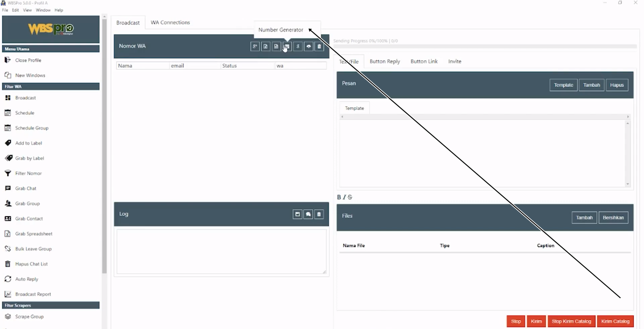Open the Invite tab
Image resolution: width=644 pixels, height=329 pixels.
(454, 61)
